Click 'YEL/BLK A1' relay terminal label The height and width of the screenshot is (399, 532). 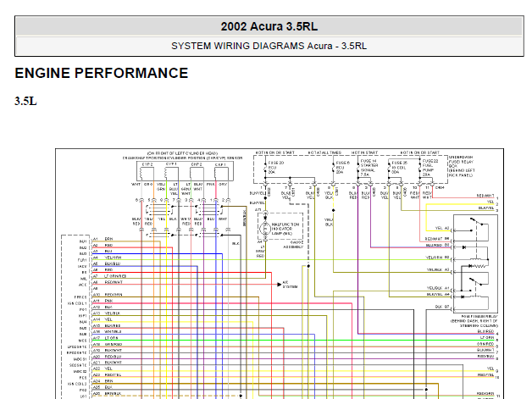tap(438, 288)
